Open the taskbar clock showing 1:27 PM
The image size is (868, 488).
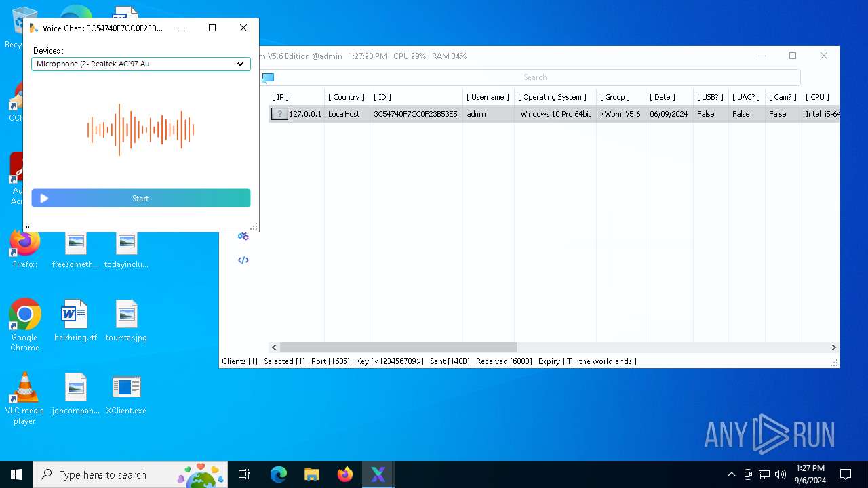pos(810,474)
